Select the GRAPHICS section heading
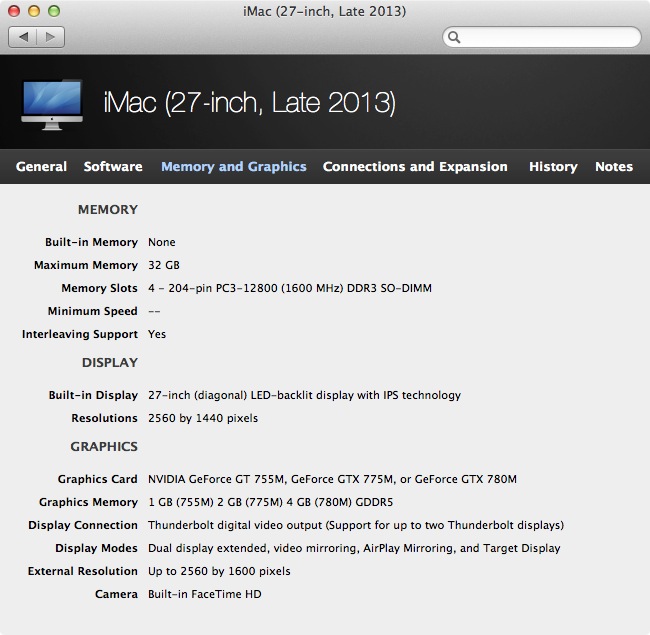This screenshot has width=650, height=635. coord(104,447)
